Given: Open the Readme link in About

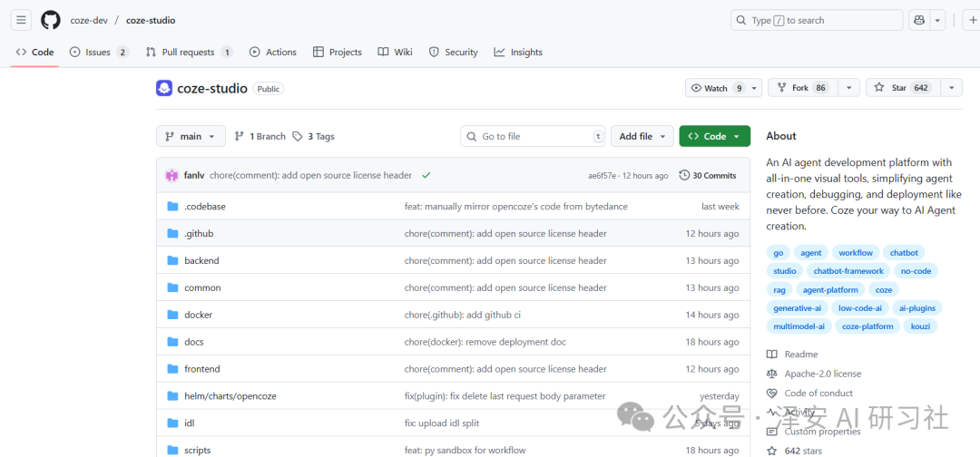Looking at the screenshot, I should [x=800, y=354].
